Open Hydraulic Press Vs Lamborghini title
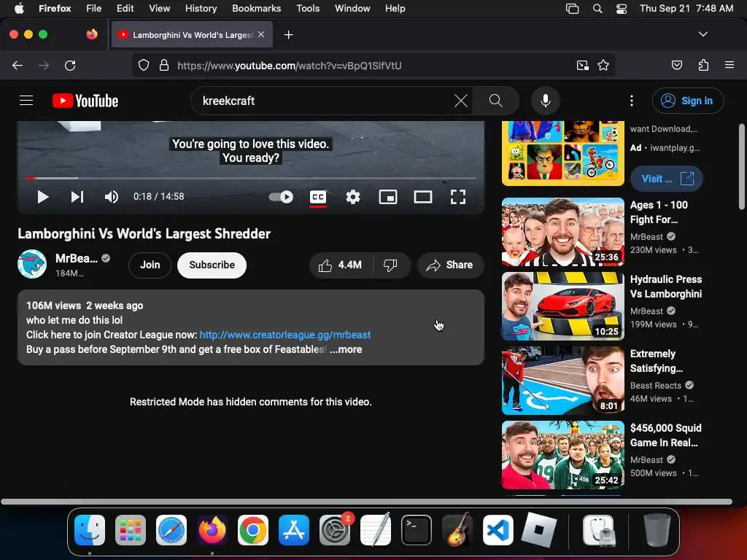The image size is (747, 560). pyautogui.click(x=666, y=287)
